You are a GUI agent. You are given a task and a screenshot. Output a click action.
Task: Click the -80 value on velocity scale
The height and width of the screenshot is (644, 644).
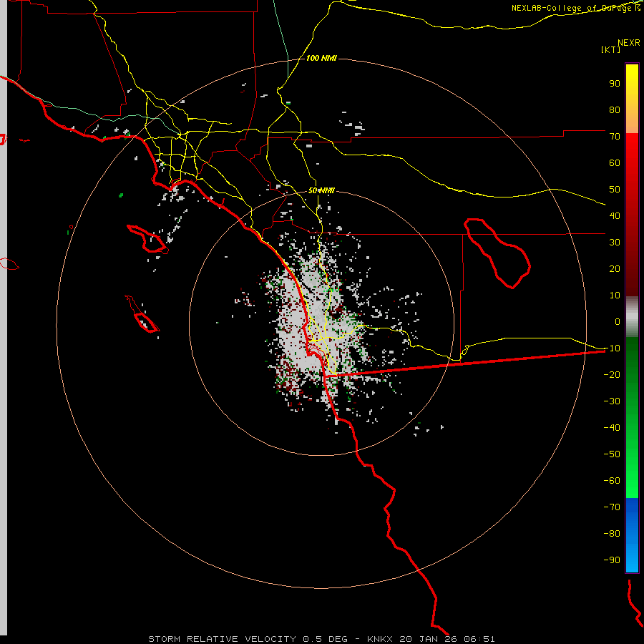(612, 534)
